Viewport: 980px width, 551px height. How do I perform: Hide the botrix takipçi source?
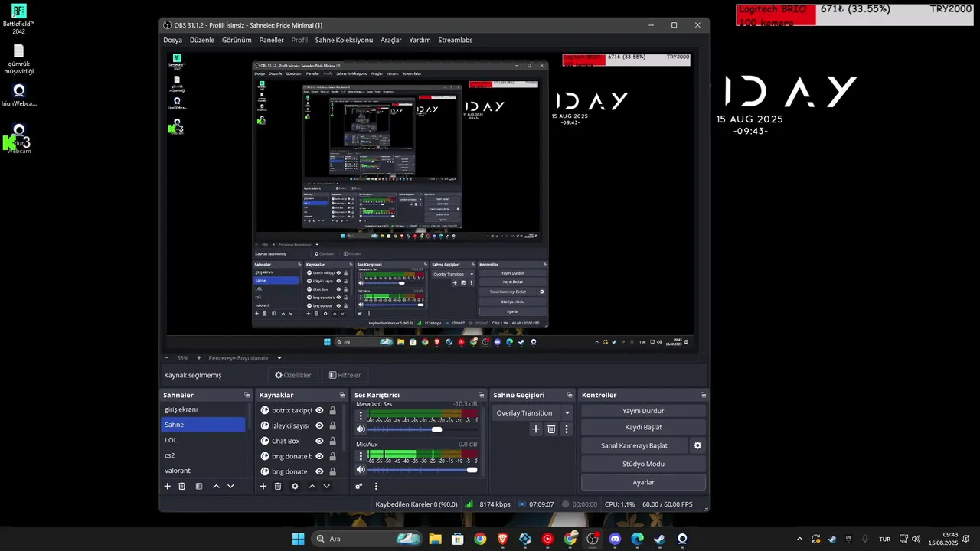click(319, 410)
